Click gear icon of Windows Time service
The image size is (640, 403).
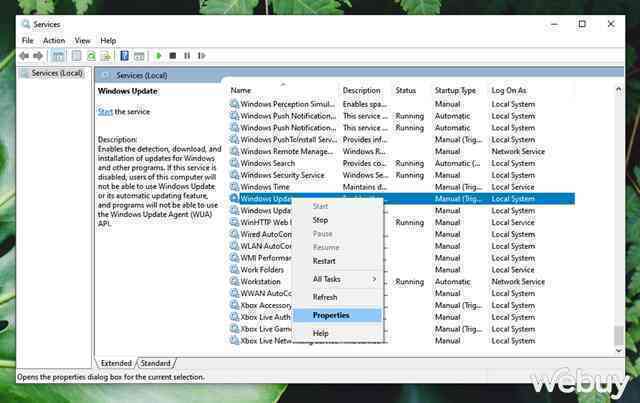click(234, 187)
